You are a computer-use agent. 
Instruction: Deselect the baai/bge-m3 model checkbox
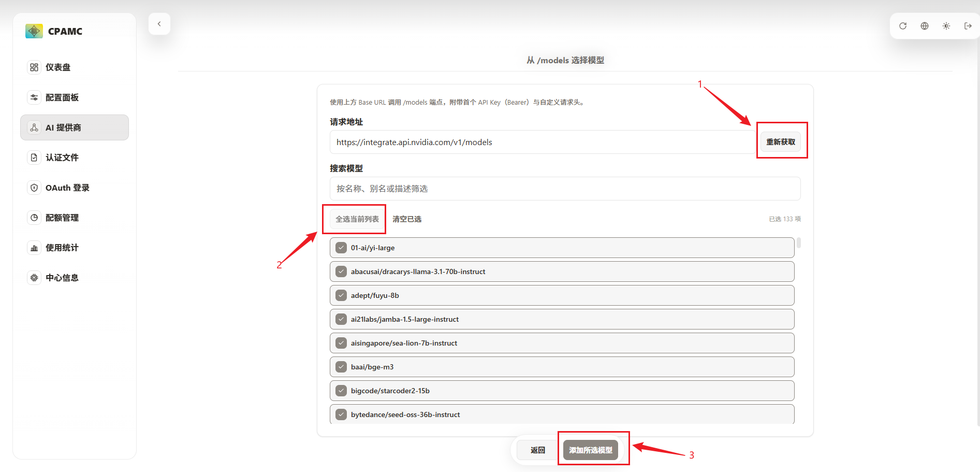[341, 367]
